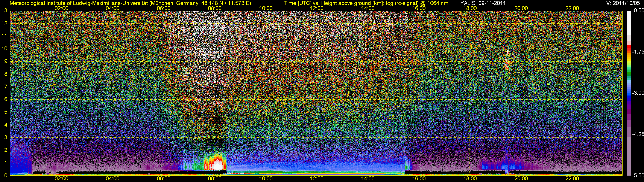Click the 16:00 label on the bottom time axis
This screenshot has width=644, height=182.
click(419, 179)
